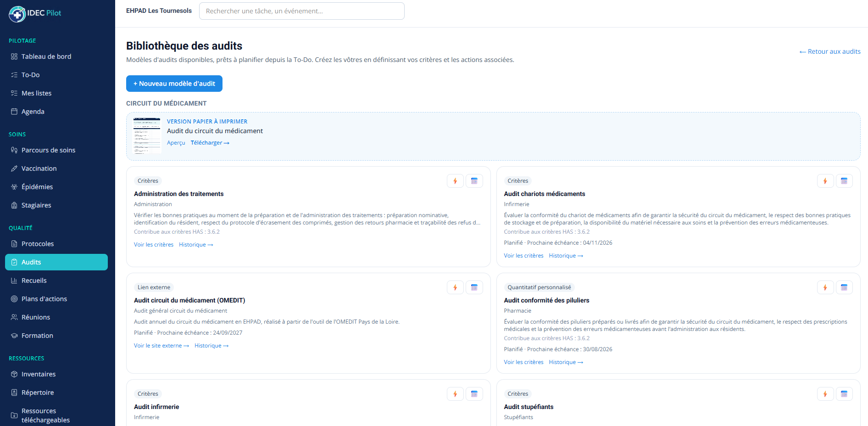Follow the Retour aux audits link

click(830, 51)
